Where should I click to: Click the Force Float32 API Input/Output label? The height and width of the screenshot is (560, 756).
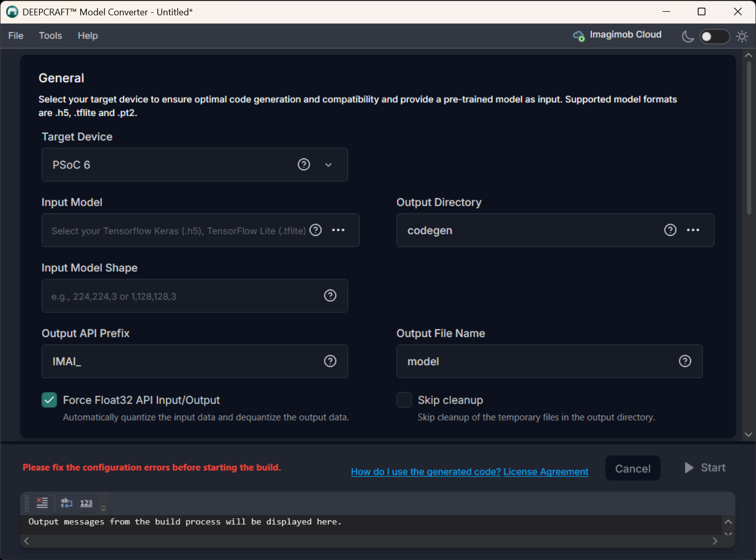click(141, 400)
